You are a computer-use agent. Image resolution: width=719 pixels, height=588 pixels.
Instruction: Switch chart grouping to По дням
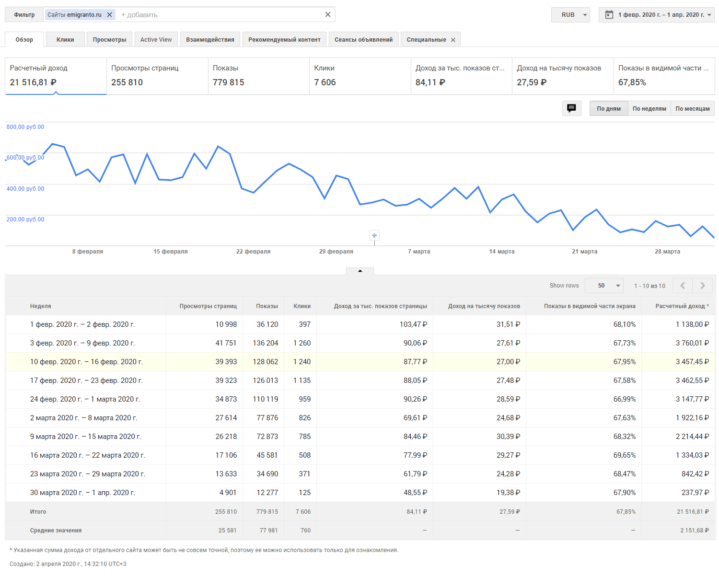point(608,109)
